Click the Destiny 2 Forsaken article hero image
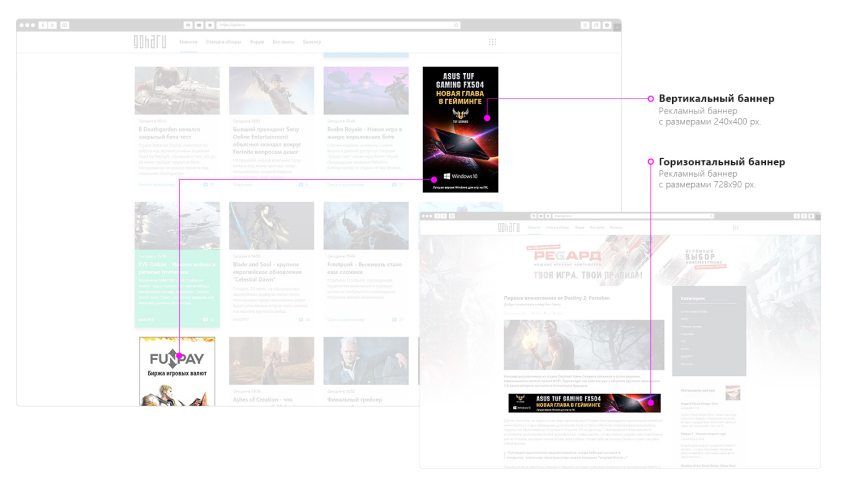This screenshot has width=855, height=480. point(584,345)
